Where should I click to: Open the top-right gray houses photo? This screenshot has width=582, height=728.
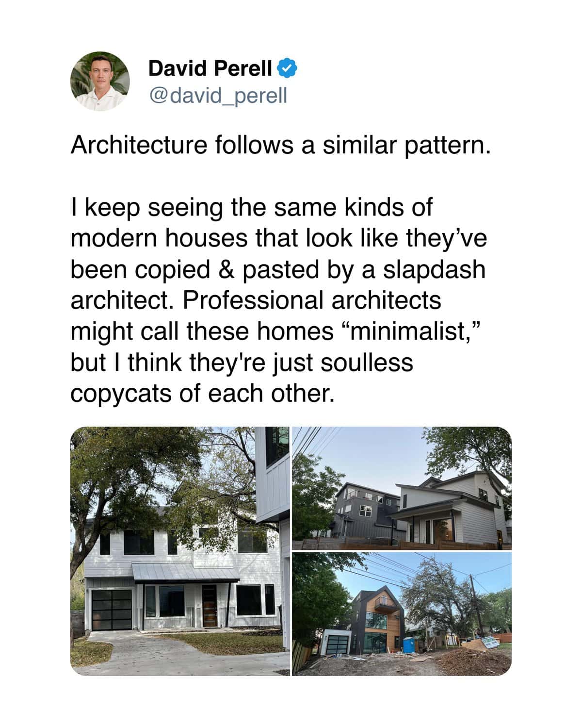pyautogui.click(x=402, y=488)
